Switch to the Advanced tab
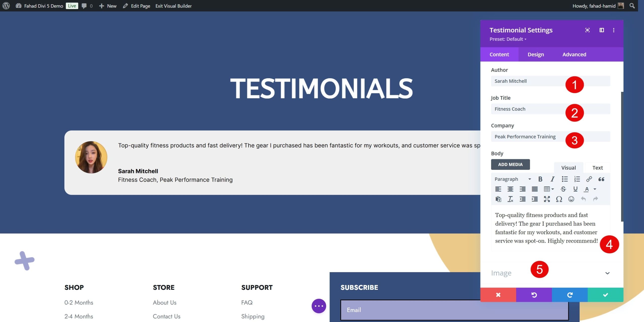 click(574, 54)
